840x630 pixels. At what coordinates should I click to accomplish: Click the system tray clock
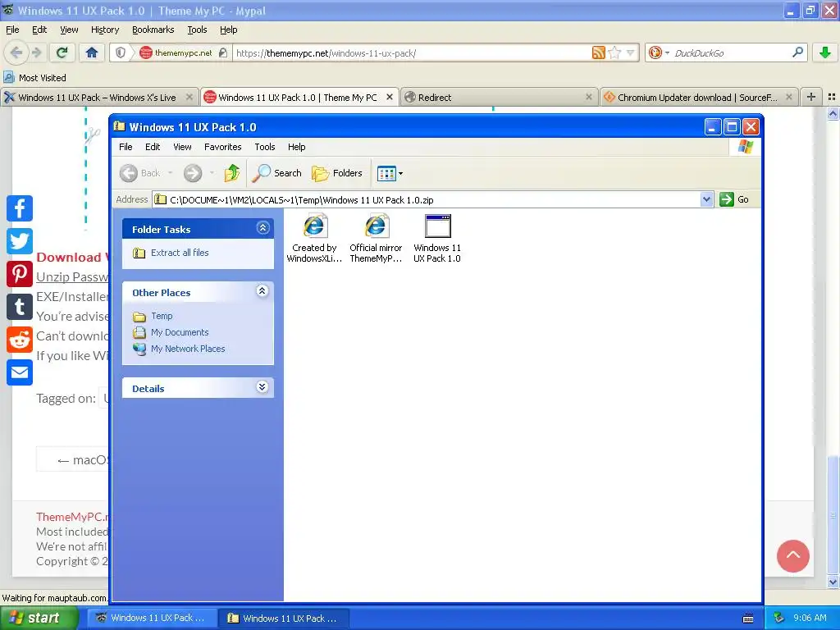pos(810,618)
